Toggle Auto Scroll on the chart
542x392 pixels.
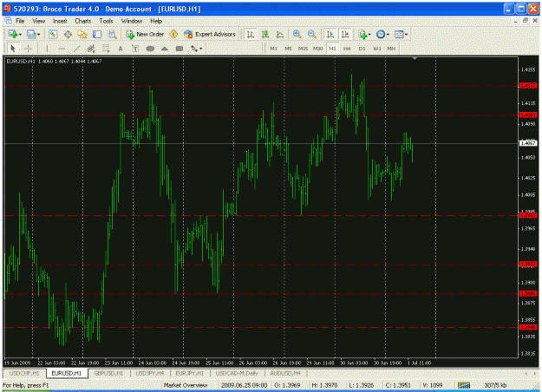click(x=330, y=34)
